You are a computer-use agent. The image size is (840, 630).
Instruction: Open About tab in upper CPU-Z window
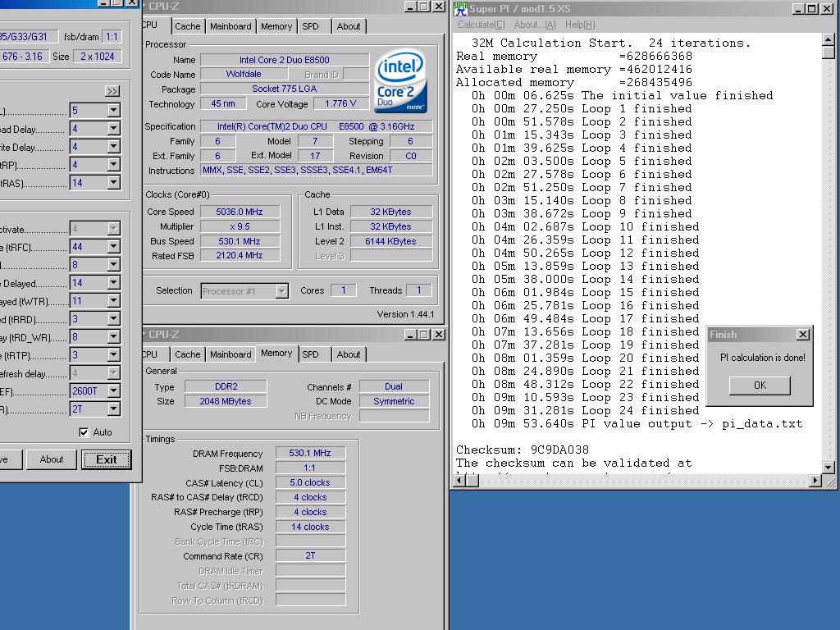(x=348, y=26)
